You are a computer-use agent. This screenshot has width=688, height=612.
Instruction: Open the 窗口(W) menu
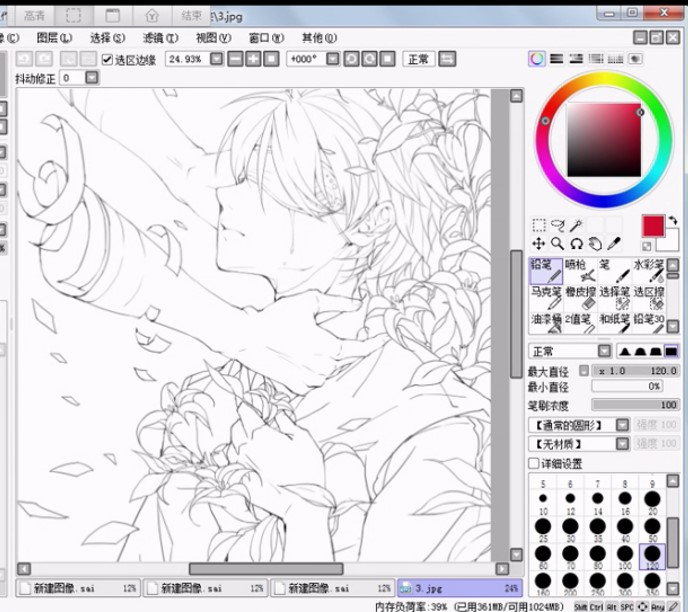[x=266, y=38]
